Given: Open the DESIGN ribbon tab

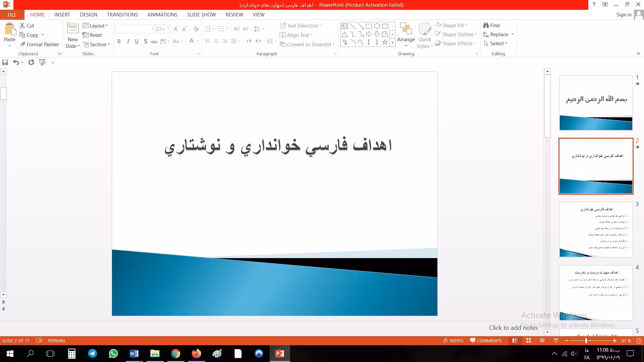Looking at the screenshot, I should (88, 15).
